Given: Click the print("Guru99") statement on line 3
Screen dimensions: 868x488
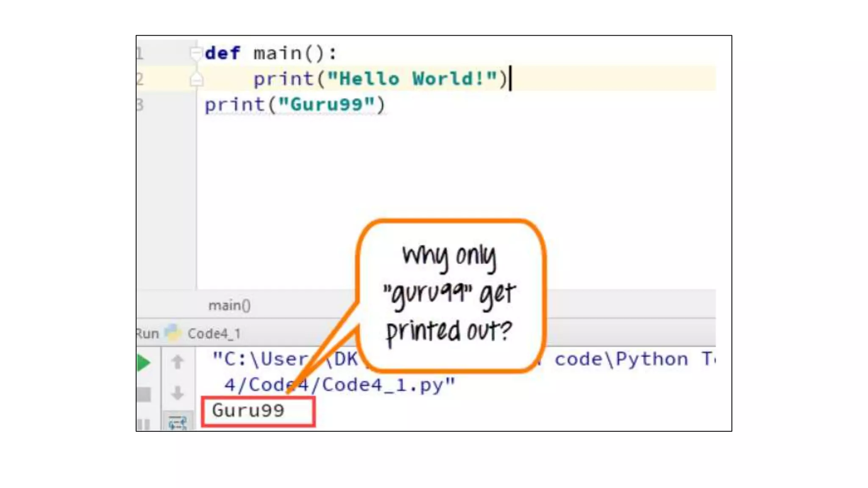Looking at the screenshot, I should pyautogui.click(x=295, y=105).
